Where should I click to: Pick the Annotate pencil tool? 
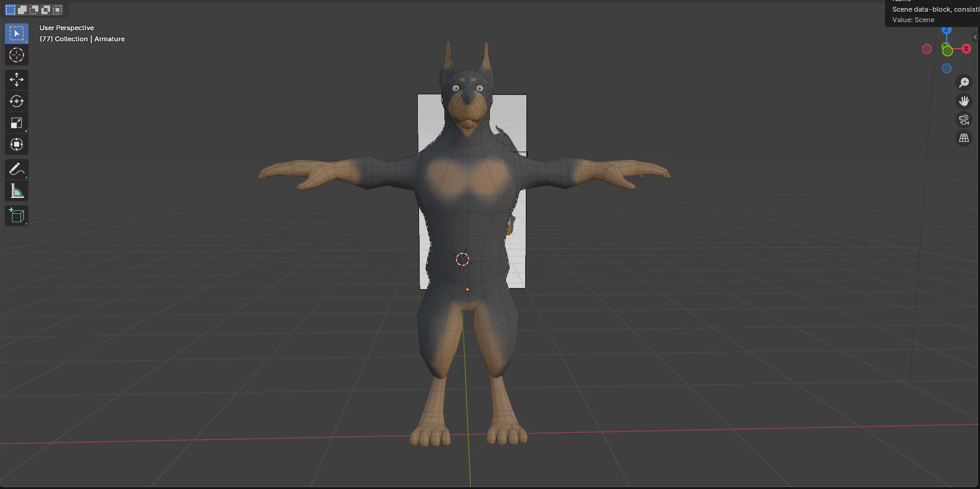click(x=17, y=169)
